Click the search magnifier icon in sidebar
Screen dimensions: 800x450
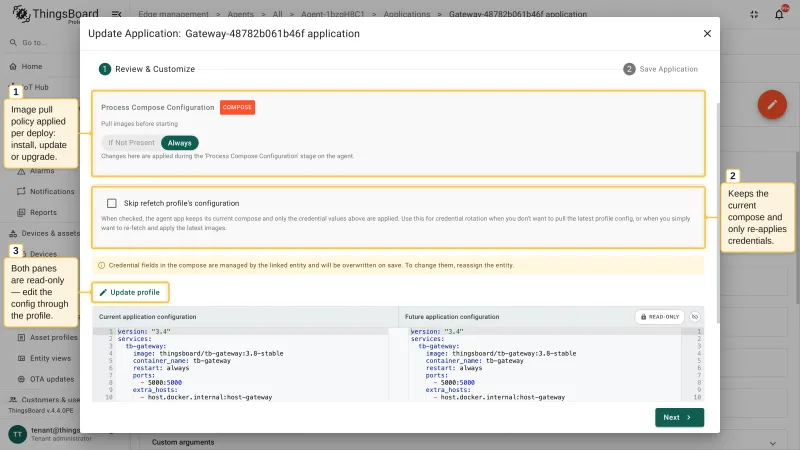tap(13, 42)
